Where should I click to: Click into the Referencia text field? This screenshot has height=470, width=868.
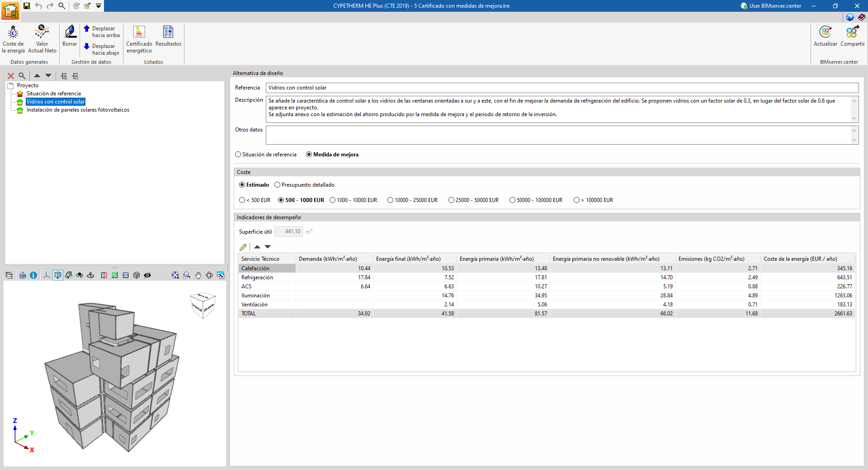coord(561,88)
